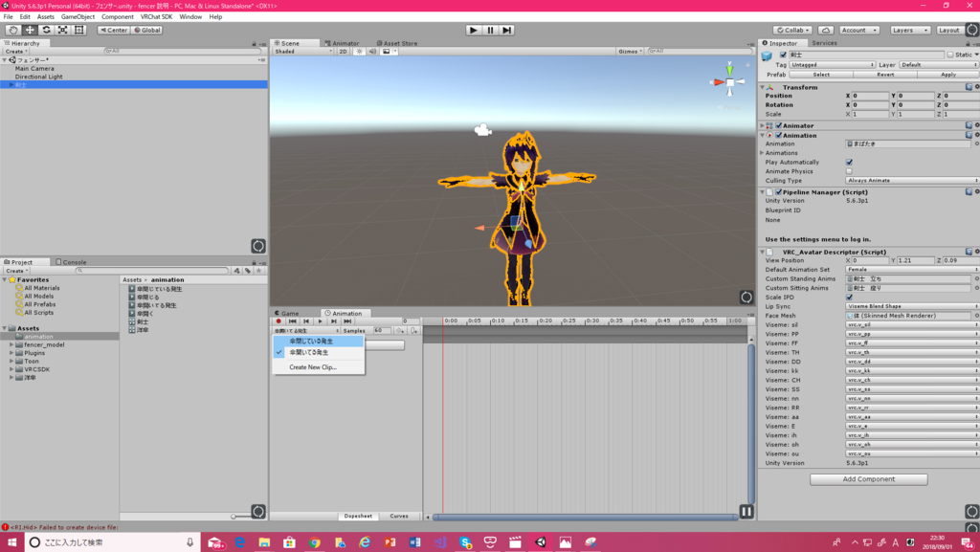
Task: Open the Tag dropdown Untagged
Action: pyautogui.click(x=832, y=65)
